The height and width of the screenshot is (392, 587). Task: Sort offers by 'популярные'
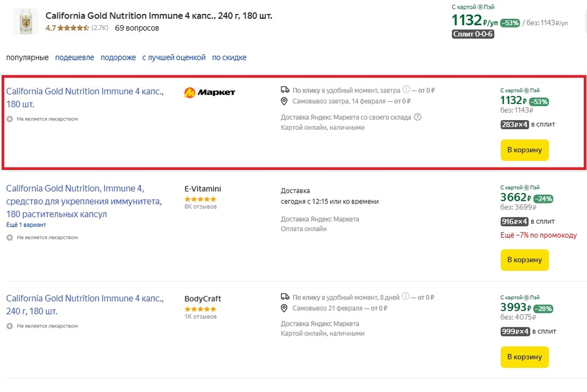tap(27, 58)
